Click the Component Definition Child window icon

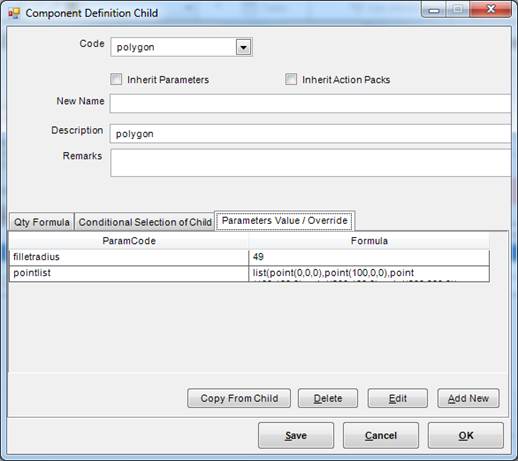tap(14, 13)
